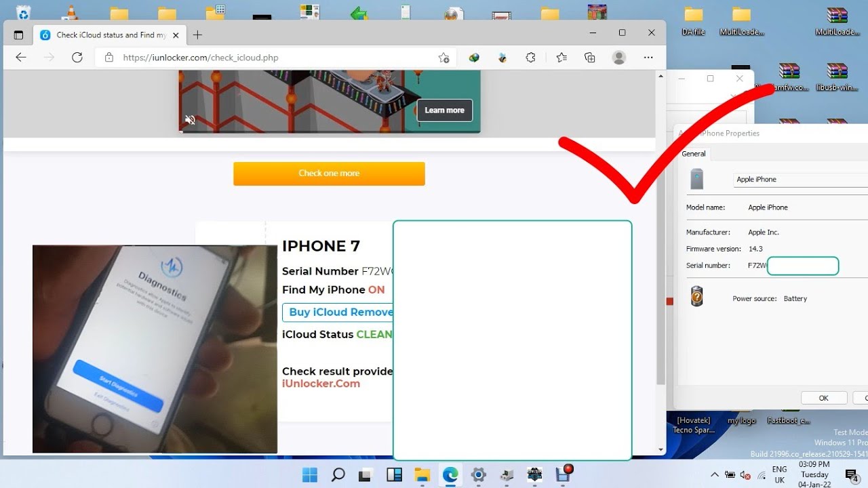The image size is (868, 488).
Task: Click the Apple Inc. manufacturer value
Action: (x=764, y=232)
